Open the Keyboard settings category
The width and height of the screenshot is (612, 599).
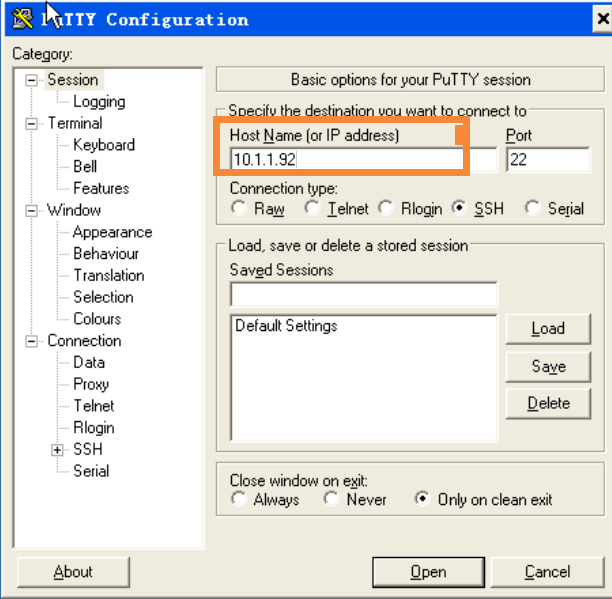click(104, 145)
